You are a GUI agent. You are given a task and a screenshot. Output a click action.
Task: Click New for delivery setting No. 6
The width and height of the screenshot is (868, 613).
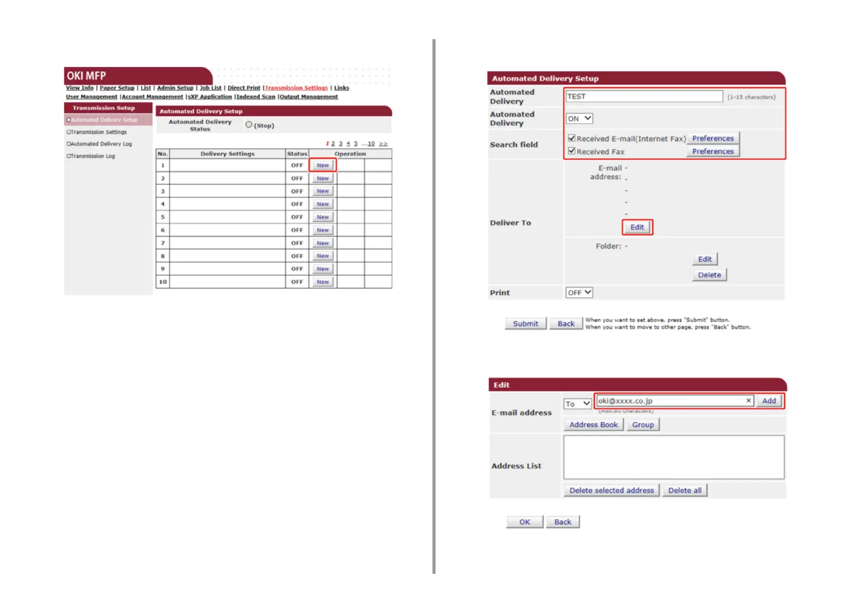point(323,230)
